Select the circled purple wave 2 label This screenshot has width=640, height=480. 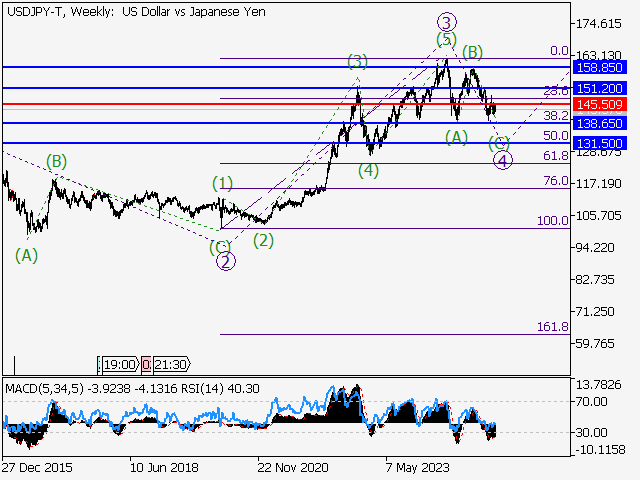pos(226,262)
